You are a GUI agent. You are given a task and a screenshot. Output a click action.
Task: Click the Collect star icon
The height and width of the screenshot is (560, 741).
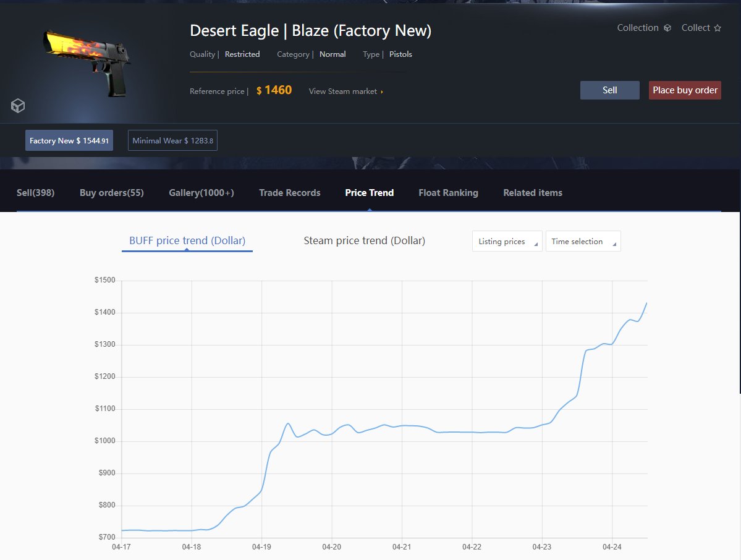(718, 28)
